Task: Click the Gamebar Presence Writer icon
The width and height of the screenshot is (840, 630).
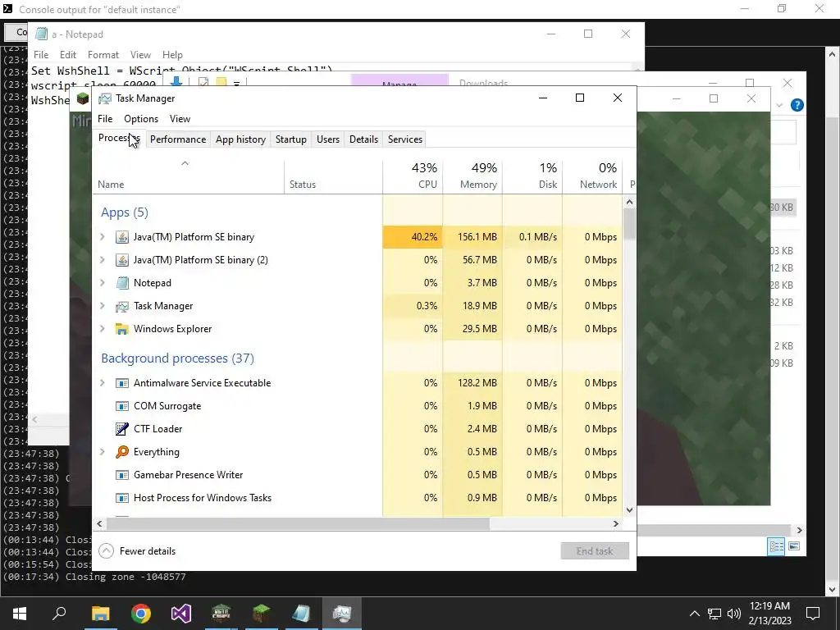Action: pos(122,475)
